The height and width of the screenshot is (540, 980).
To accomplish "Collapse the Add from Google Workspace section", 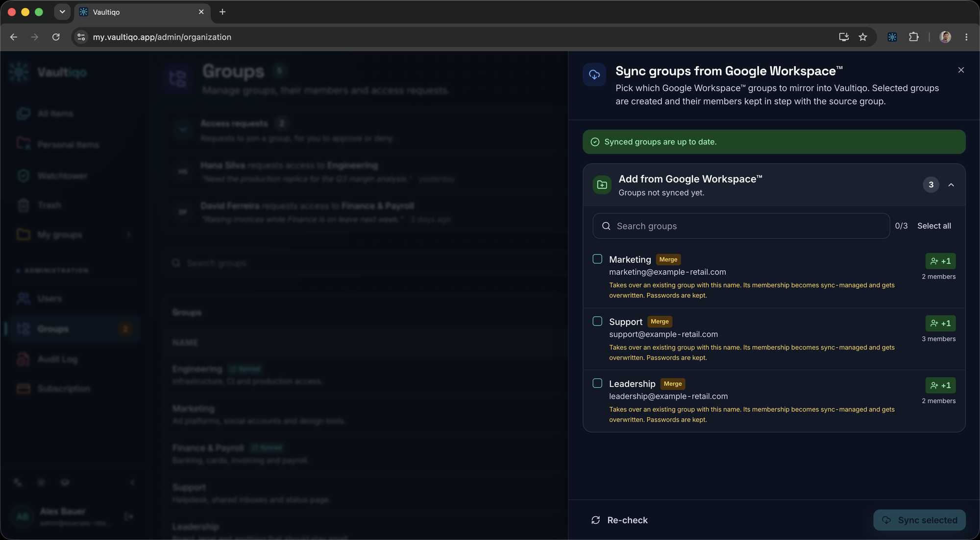I will [x=951, y=185].
